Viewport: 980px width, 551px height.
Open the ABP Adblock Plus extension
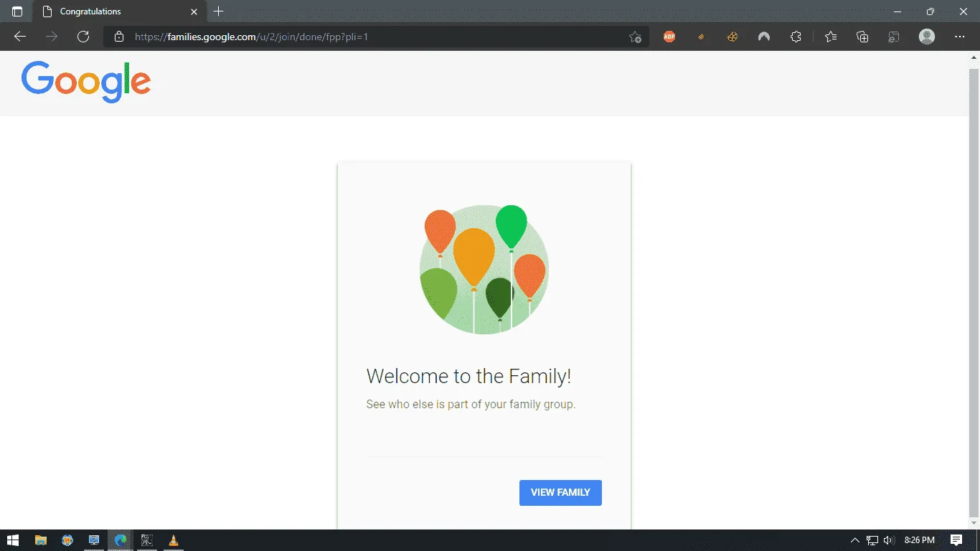pyautogui.click(x=669, y=37)
